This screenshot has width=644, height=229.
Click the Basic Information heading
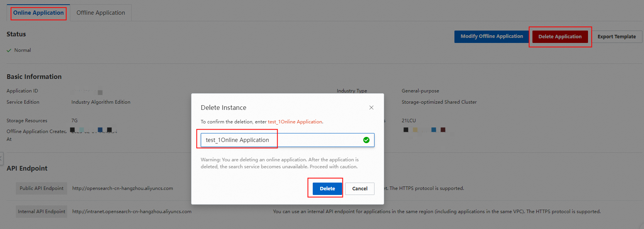34,77
